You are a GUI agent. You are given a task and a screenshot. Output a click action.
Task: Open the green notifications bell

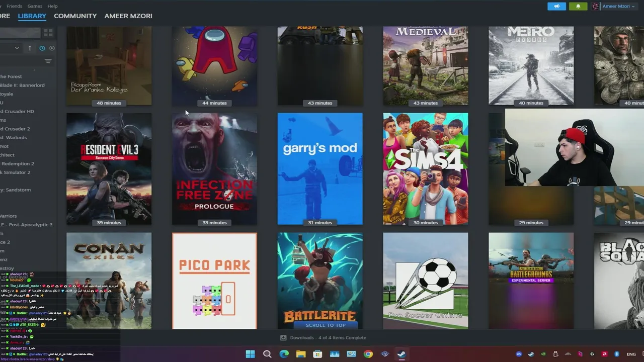[x=578, y=6]
